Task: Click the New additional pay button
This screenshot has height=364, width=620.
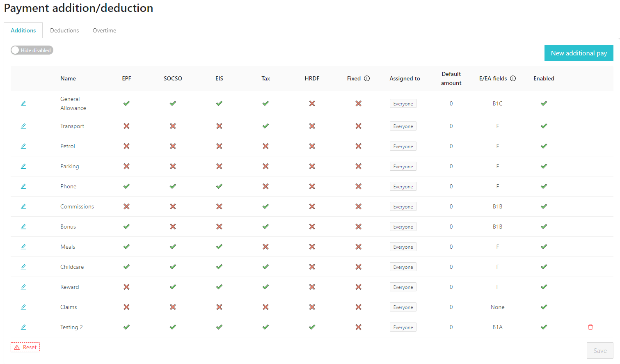Action: pos(579,53)
